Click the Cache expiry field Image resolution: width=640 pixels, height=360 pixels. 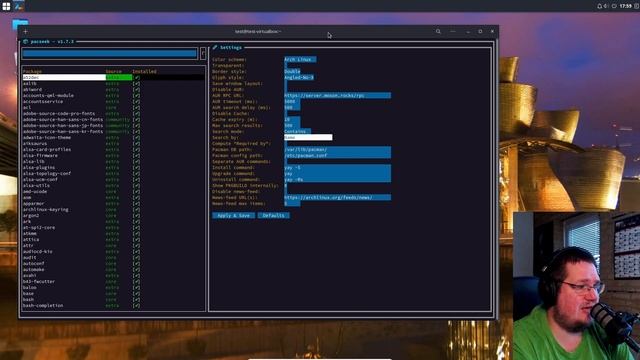pos(292,120)
